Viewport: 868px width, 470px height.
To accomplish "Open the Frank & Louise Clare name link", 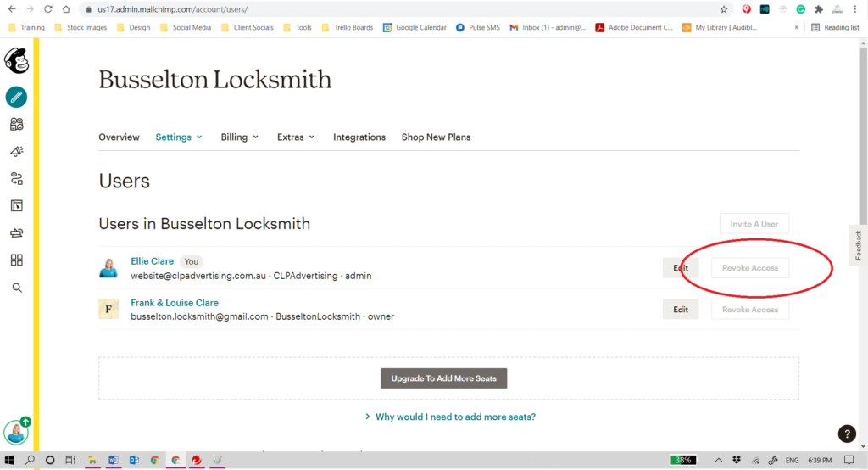I will pyautogui.click(x=175, y=303).
